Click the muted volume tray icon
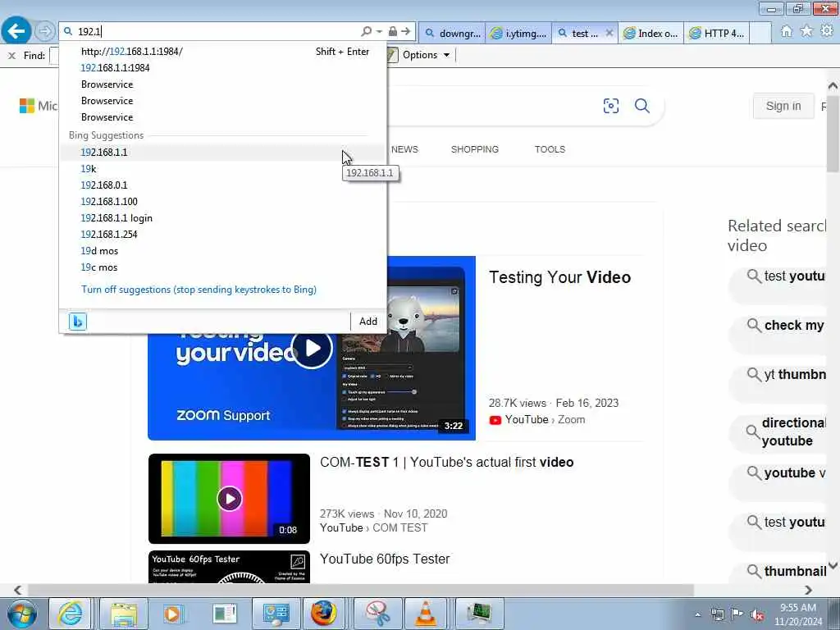This screenshot has width=840, height=630. coord(757,615)
